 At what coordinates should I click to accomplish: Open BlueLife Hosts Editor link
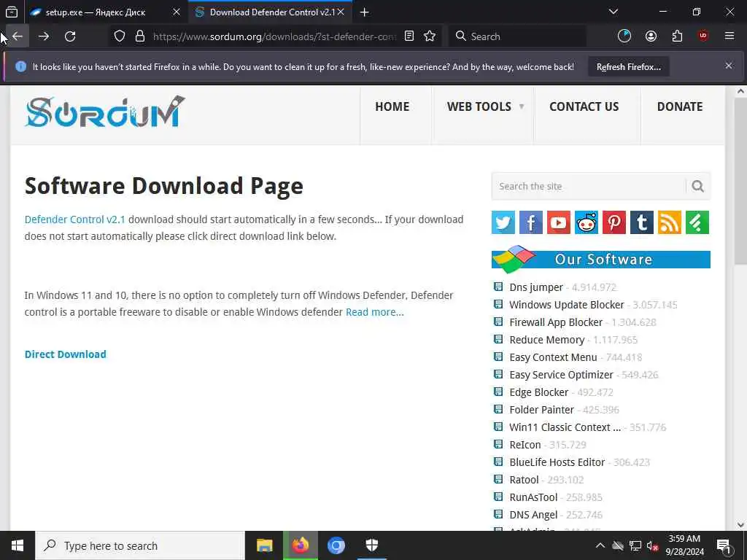[x=557, y=462]
